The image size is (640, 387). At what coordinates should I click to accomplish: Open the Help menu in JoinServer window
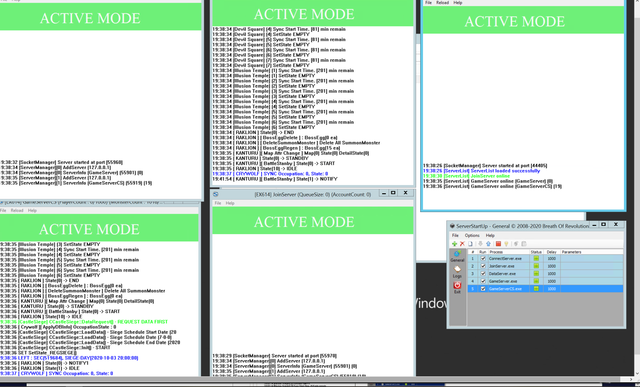pos(230,203)
